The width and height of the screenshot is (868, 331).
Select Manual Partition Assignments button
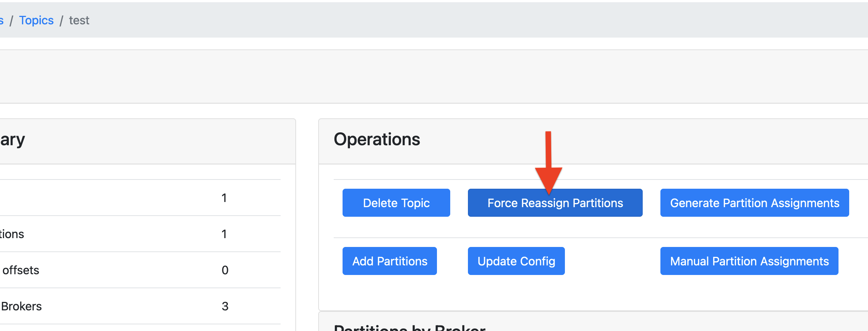(x=749, y=261)
